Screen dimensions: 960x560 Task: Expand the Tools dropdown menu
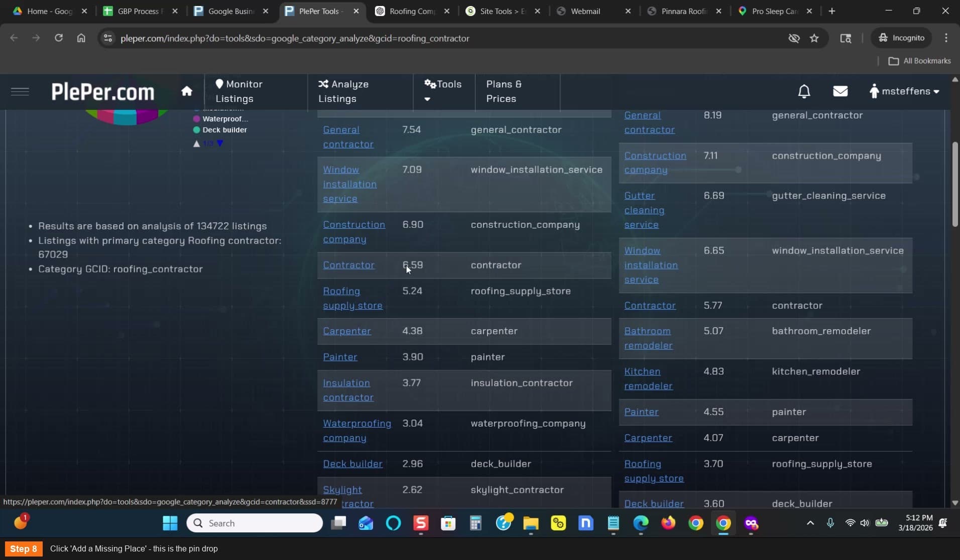[x=443, y=91]
